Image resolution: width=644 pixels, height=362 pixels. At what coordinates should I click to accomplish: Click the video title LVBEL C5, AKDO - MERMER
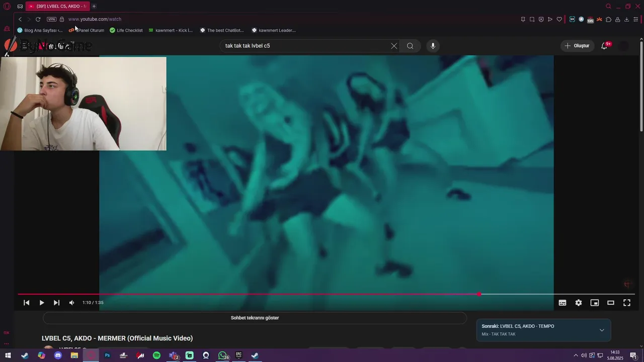pos(117,338)
